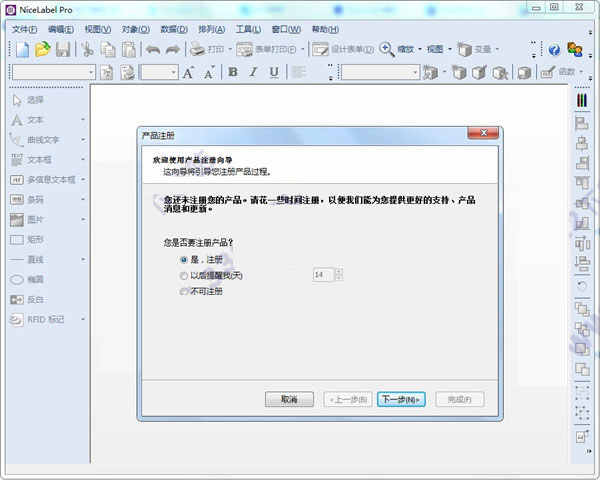Select the curved text tool
The height and width of the screenshot is (480, 600).
(35, 140)
